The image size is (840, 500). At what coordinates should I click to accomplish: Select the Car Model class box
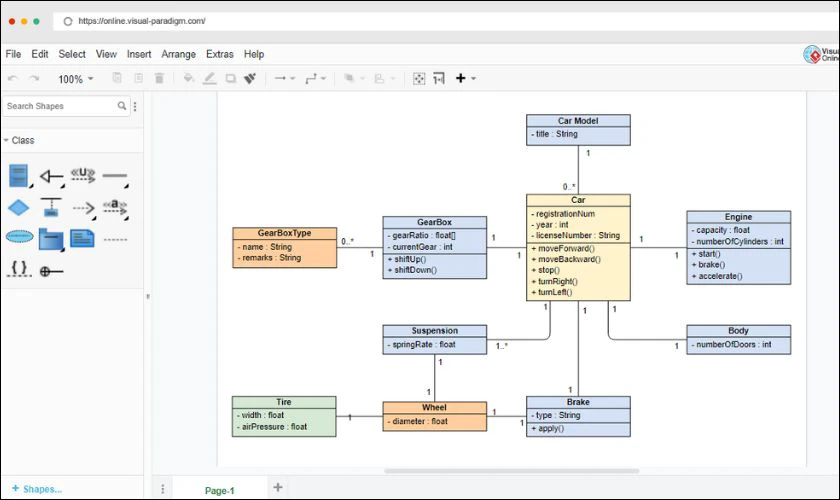[x=578, y=130]
